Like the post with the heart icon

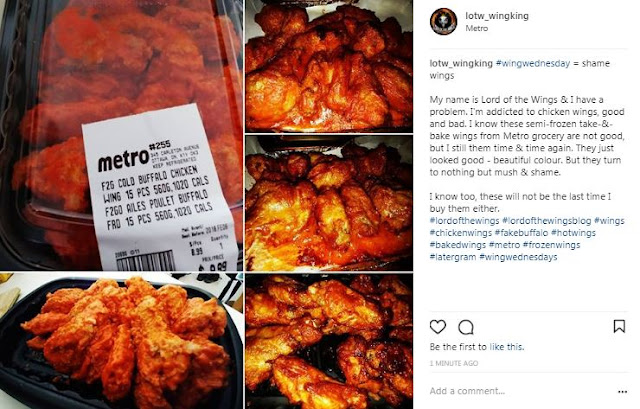click(x=438, y=327)
